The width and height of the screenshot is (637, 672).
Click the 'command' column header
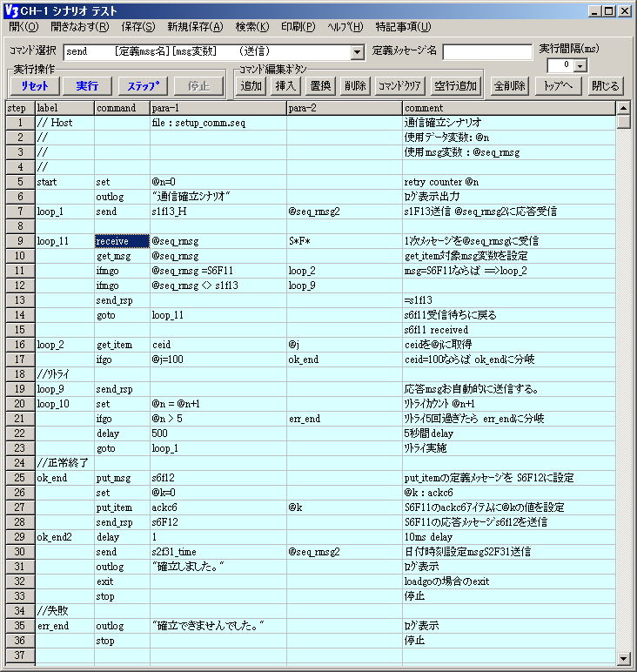[122, 108]
